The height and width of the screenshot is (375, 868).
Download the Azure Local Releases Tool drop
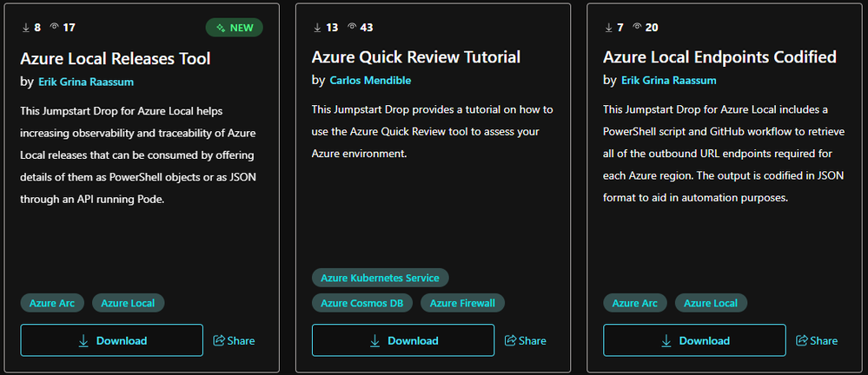tap(112, 340)
